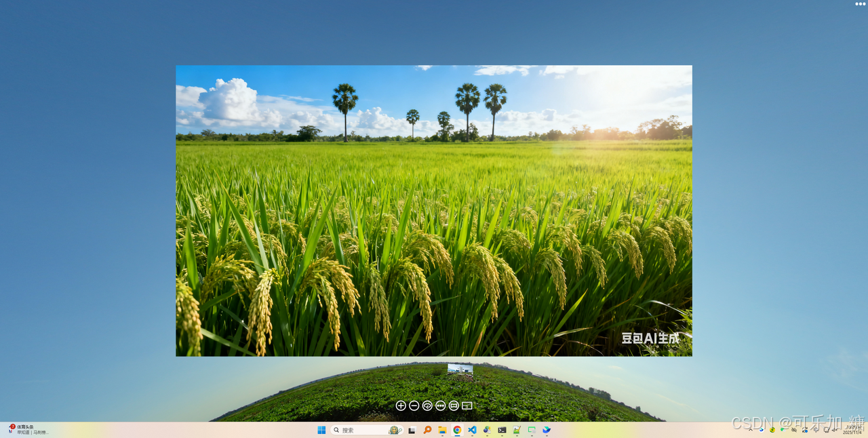The image size is (868, 438).
Task: Click the taskbar search box
Action: pos(366,430)
